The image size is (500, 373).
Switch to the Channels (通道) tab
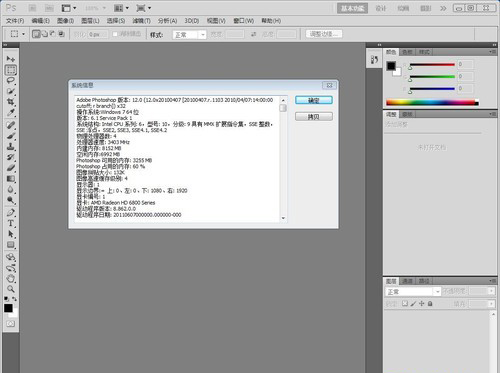(407, 281)
